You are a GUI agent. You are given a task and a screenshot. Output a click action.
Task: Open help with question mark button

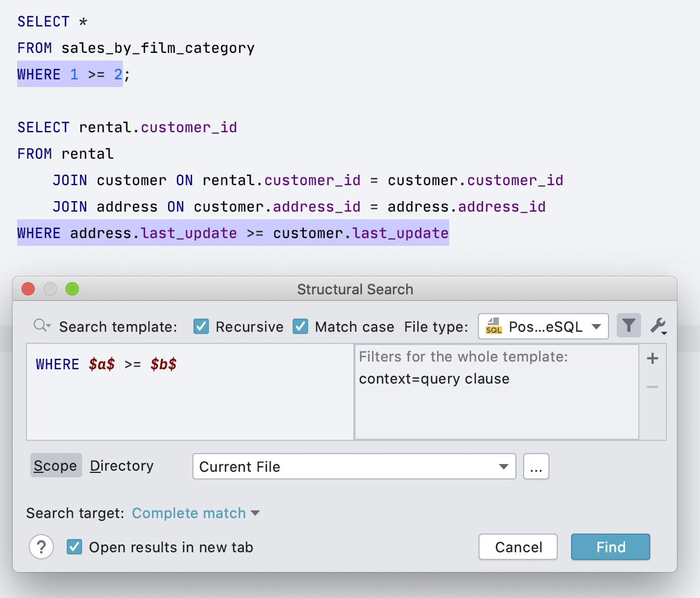[41, 547]
